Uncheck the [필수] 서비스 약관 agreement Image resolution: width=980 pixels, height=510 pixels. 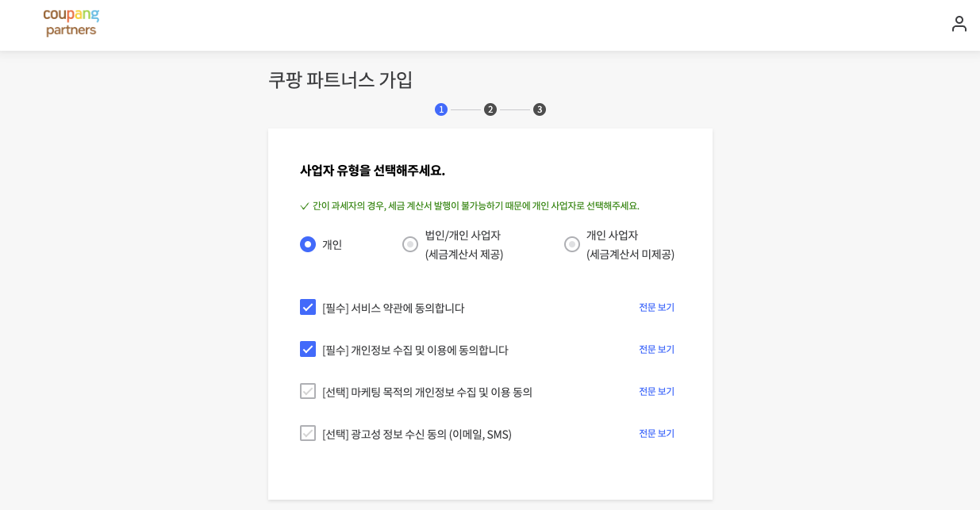pos(308,307)
